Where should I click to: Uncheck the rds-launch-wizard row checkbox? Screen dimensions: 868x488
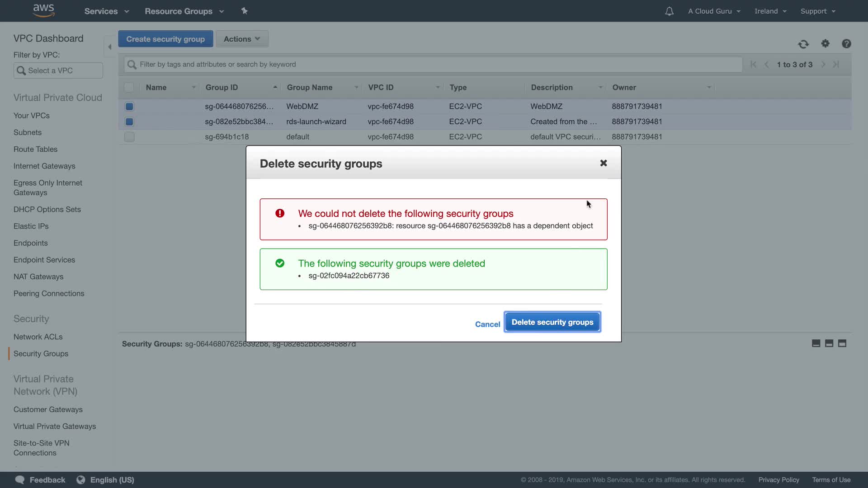(x=129, y=122)
